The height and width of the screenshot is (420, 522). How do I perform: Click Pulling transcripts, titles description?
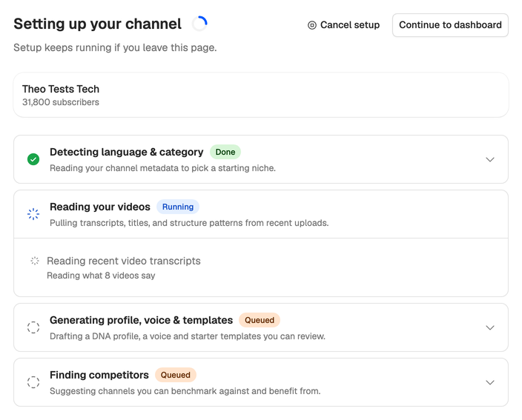tap(189, 223)
